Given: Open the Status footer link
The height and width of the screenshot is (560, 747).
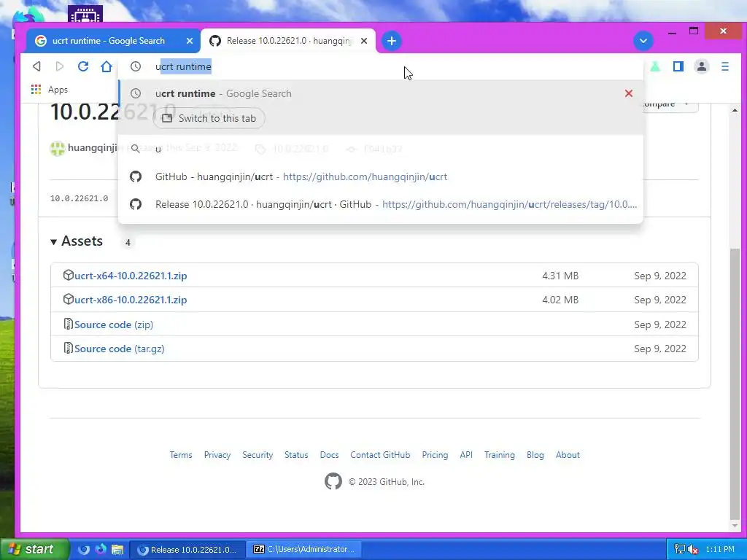Looking at the screenshot, I should (296, 455).
